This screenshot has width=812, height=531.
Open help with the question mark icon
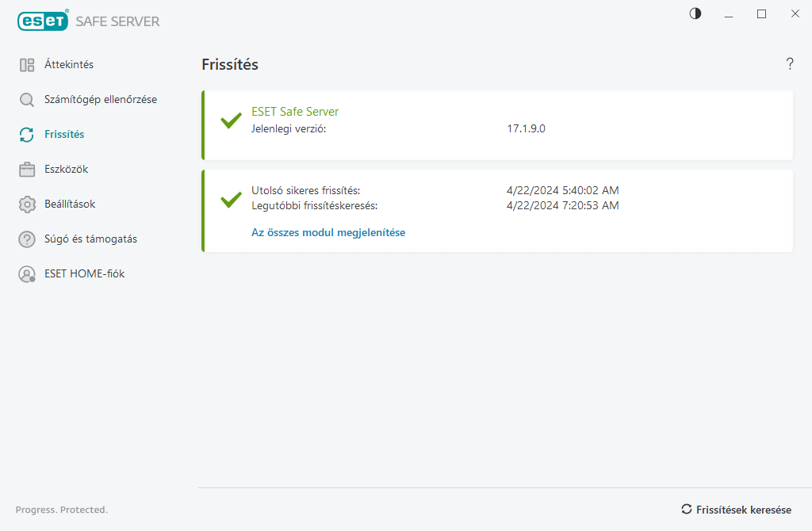tap(790, 64)
